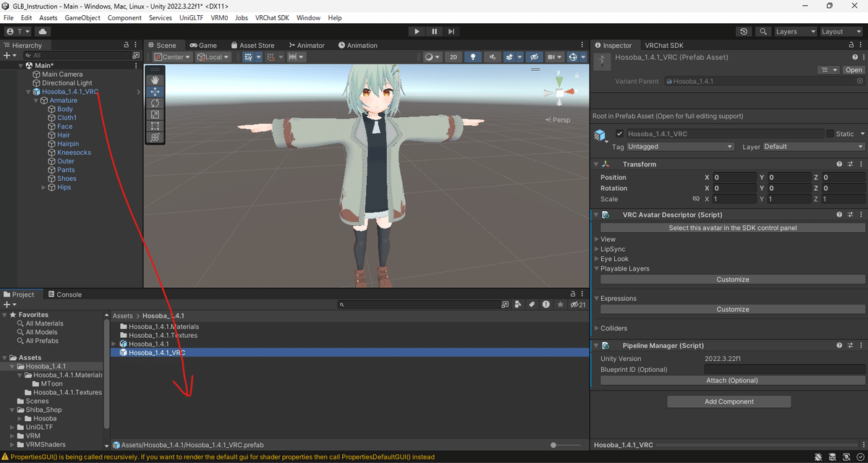Viewport: 868px width, 463px height.
Task: Open the cloud services icon
Action: tap(43, 32)
